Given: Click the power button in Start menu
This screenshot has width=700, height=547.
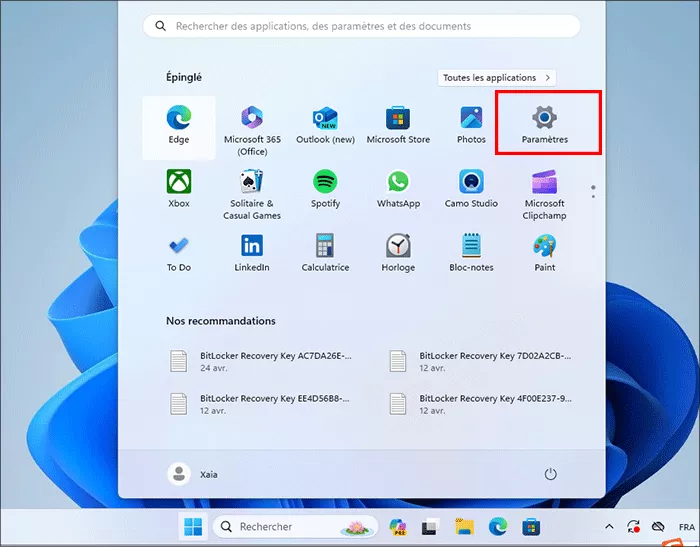Looking at the screenshot, I should pyautogui.click(x=550, y=473).
